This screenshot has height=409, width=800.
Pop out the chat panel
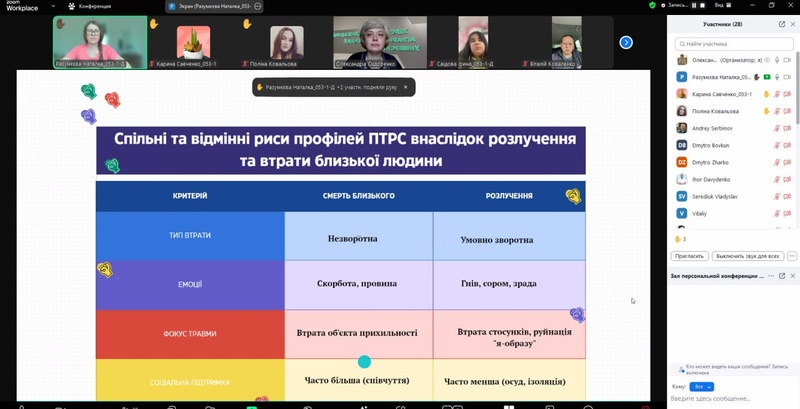pyautogui.click(x=782, y=275)
